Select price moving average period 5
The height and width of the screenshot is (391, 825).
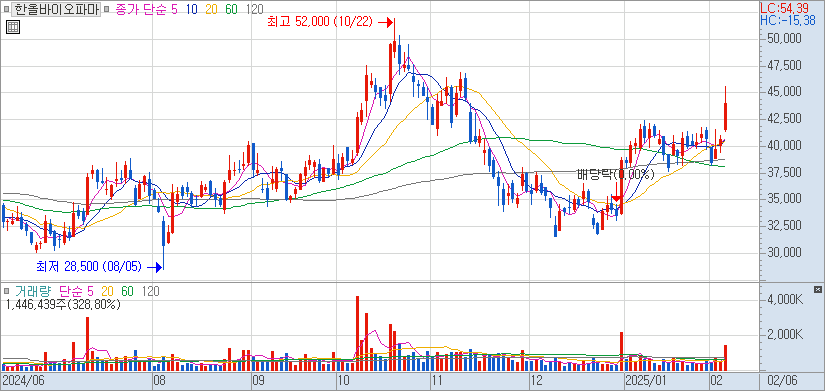pyautogui.click(x=174, y=9)
